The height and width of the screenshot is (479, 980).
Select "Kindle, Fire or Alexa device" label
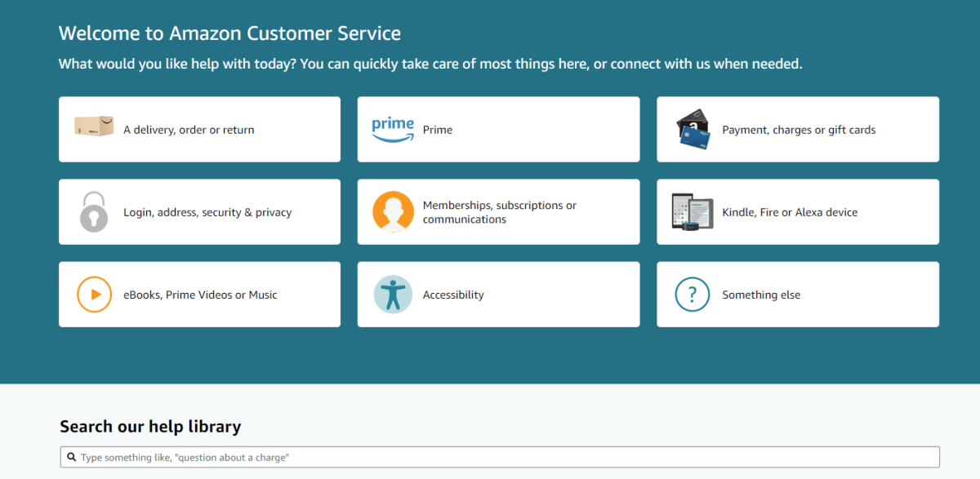click(x=790, y=212)
